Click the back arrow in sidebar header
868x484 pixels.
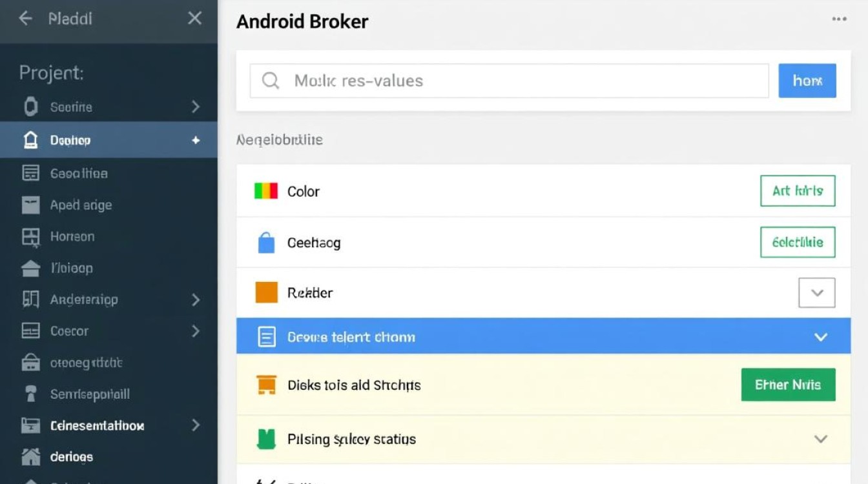click(x=26, y=19)
